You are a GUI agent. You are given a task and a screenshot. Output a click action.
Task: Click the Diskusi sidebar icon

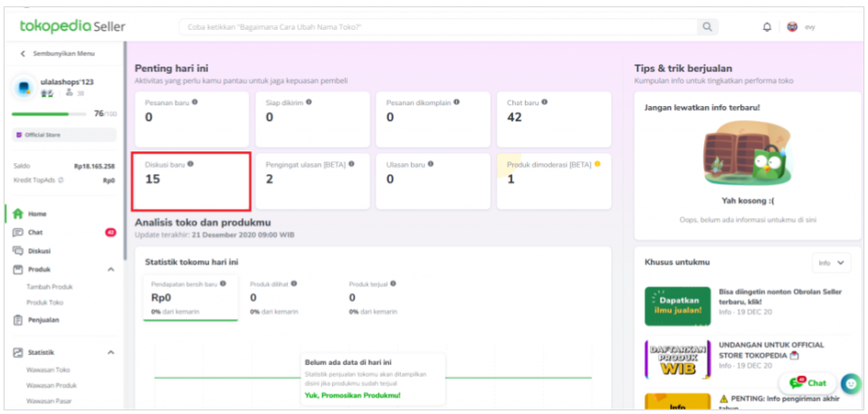tap(18, 251)
